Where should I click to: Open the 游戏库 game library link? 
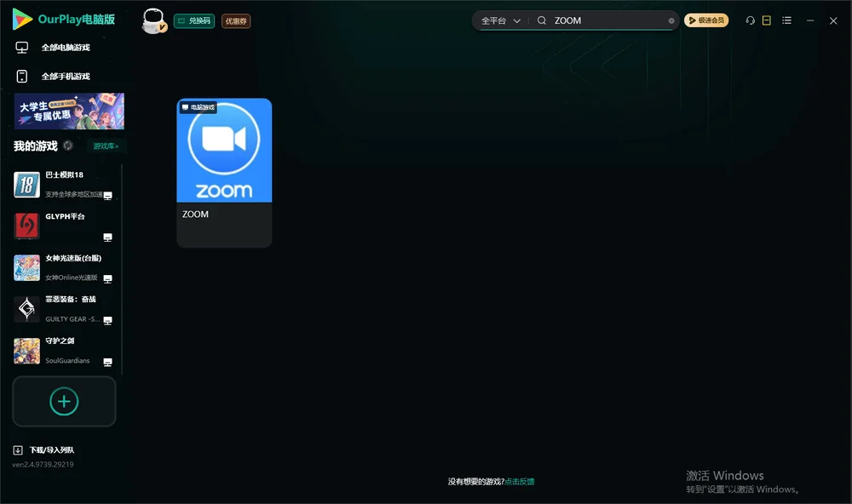(106, 146)
